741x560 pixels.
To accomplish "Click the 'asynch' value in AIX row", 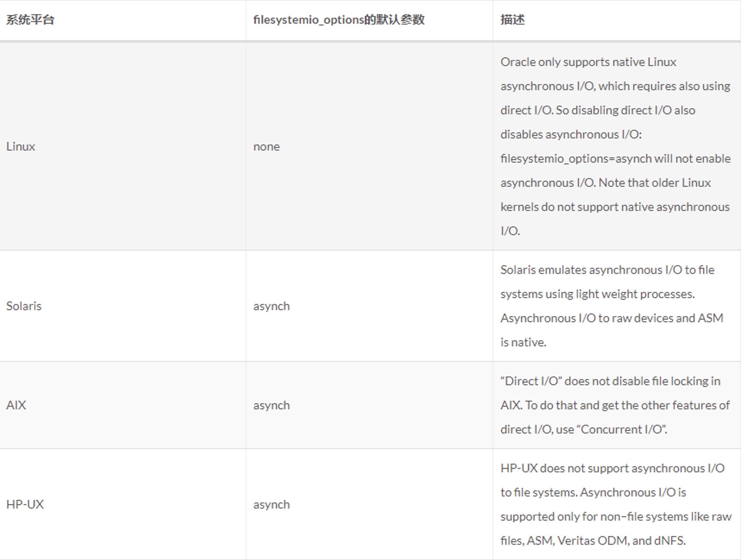I will tap(271, 405).
